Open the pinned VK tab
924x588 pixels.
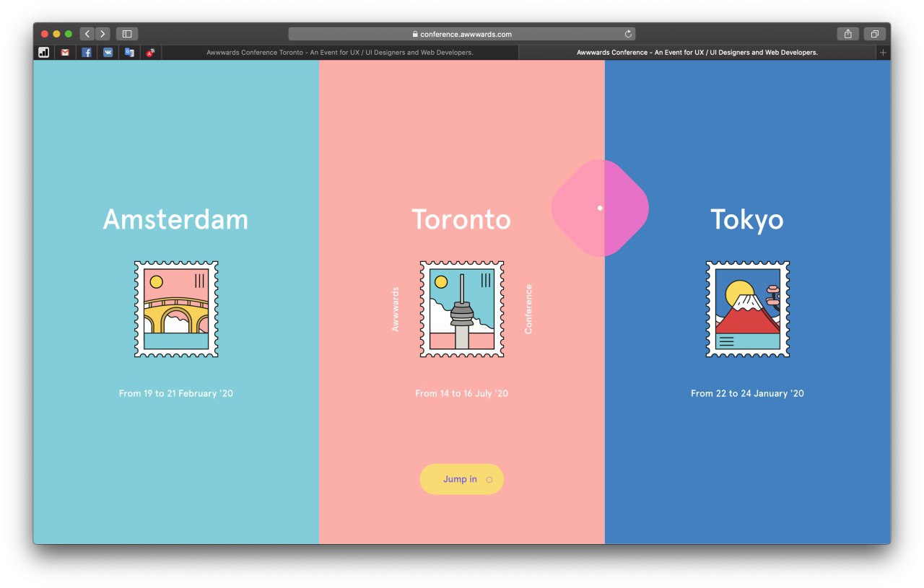tap(108, 53)
